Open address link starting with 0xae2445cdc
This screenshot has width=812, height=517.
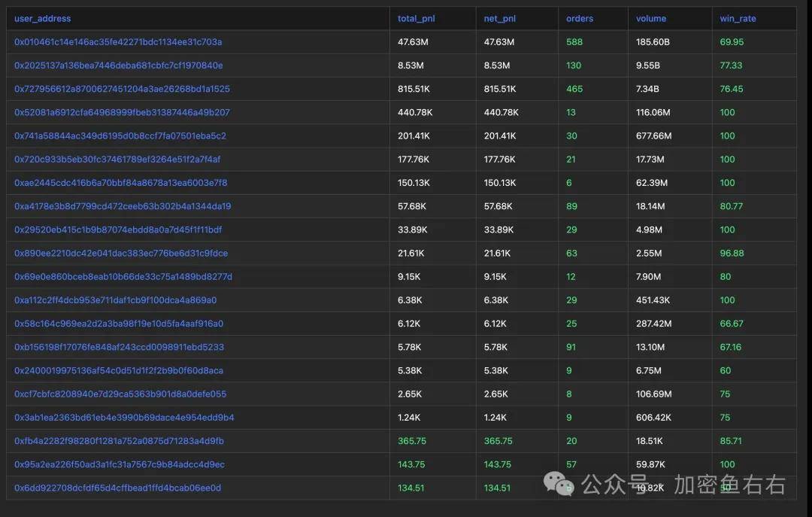(120, 183)
